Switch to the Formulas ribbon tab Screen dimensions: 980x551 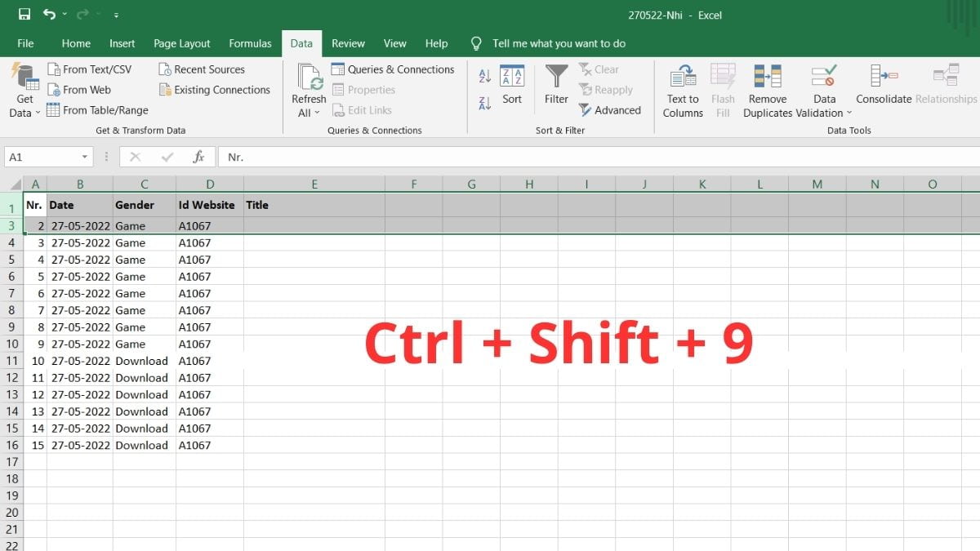(250, 43)
